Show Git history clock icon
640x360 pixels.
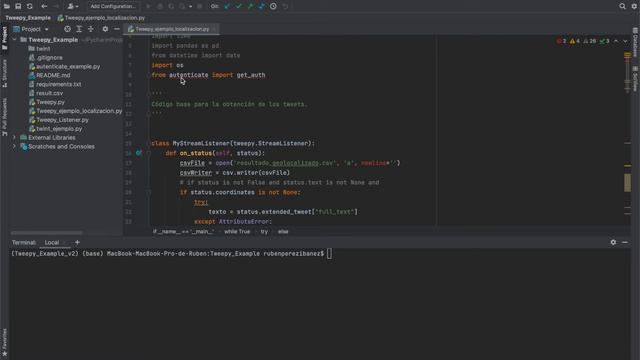point(273,6)
